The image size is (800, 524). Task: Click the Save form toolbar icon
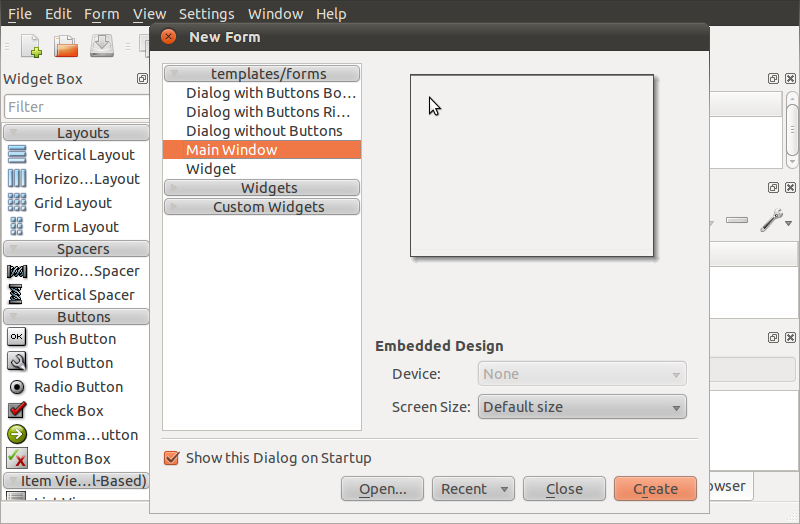(102, 46)
